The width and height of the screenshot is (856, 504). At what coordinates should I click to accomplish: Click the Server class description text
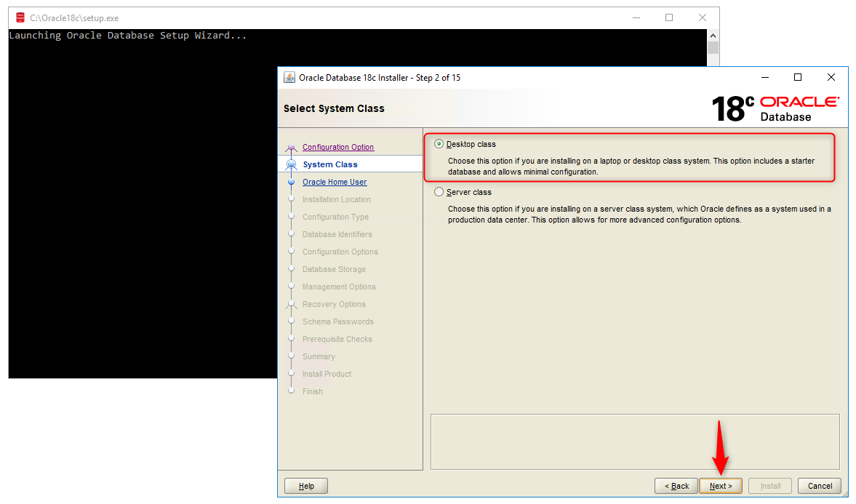pos(639,215)
